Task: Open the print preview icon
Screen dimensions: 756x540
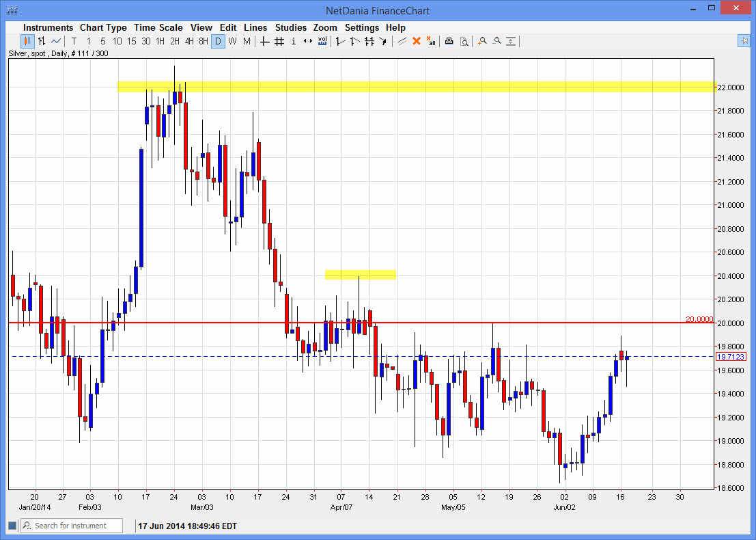Action: pos(464,41)
